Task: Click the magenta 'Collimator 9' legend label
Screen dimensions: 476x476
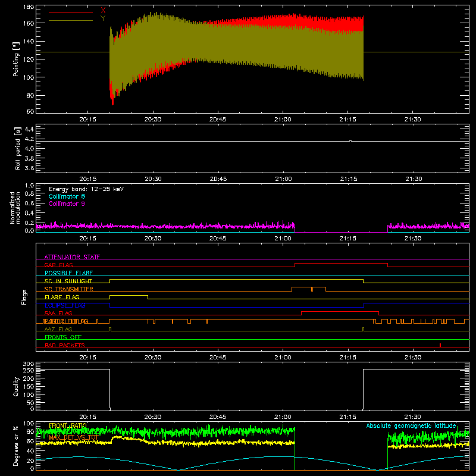Action: [67, 203]
